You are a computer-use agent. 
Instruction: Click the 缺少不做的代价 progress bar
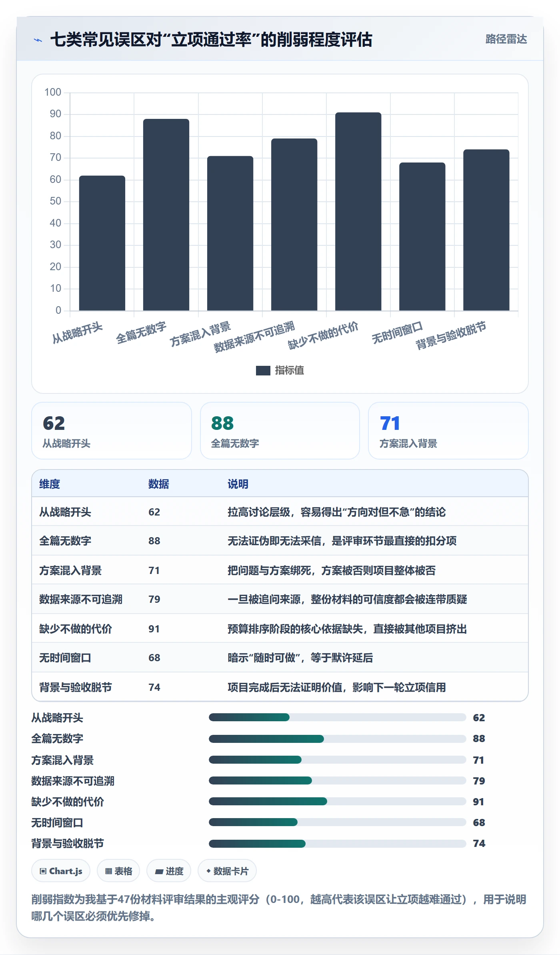click(337, 801)
